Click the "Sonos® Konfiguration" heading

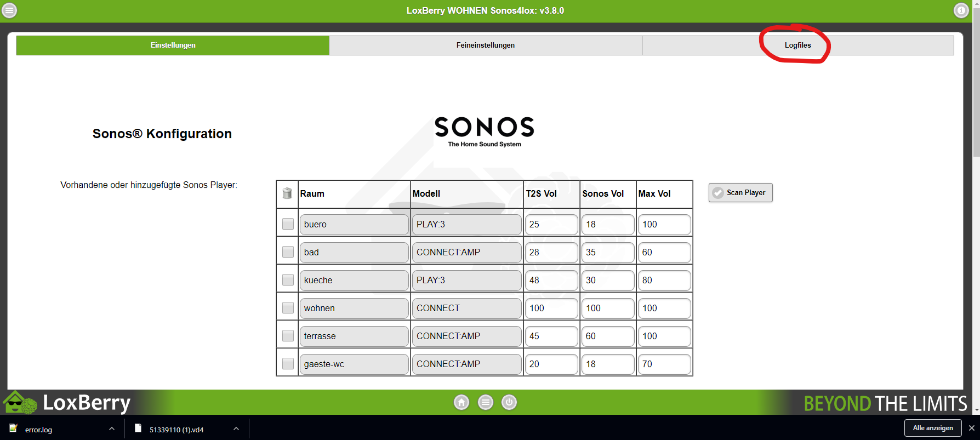pos(162,134)
